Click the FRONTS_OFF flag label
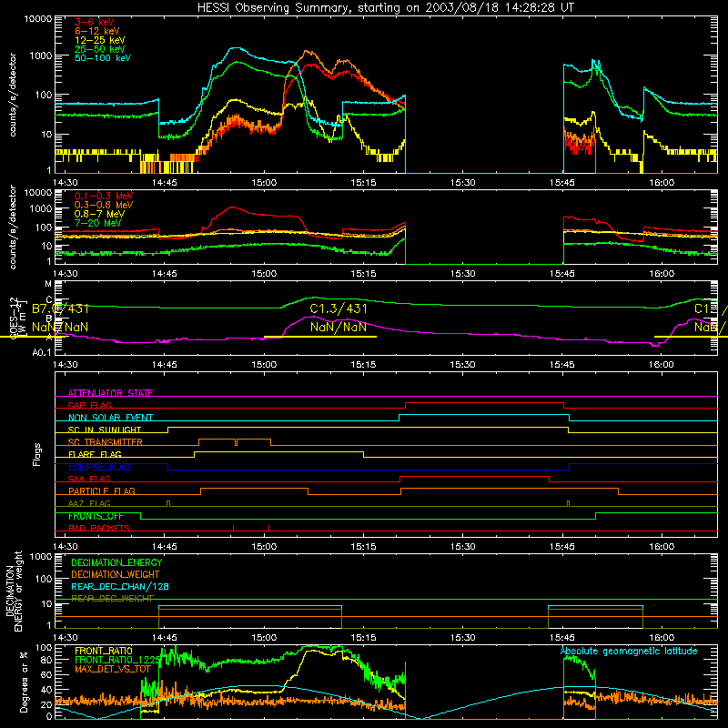728x728 pixels. [96, 516]
